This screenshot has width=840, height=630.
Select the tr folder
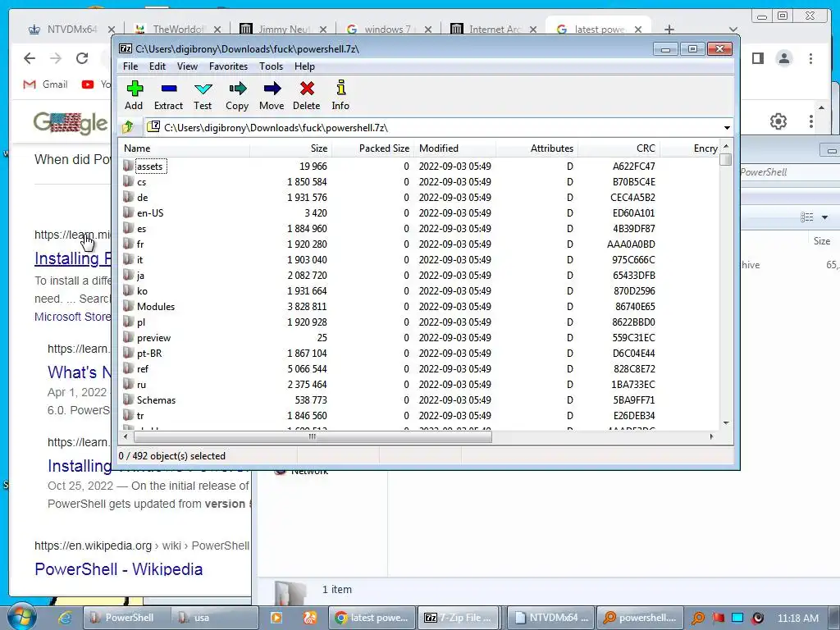pos(140,416)
